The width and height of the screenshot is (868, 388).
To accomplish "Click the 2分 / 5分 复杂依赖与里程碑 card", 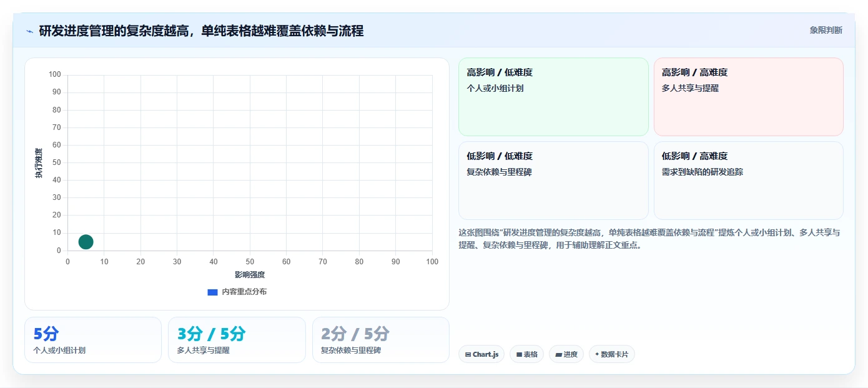I will coord(381,340).
